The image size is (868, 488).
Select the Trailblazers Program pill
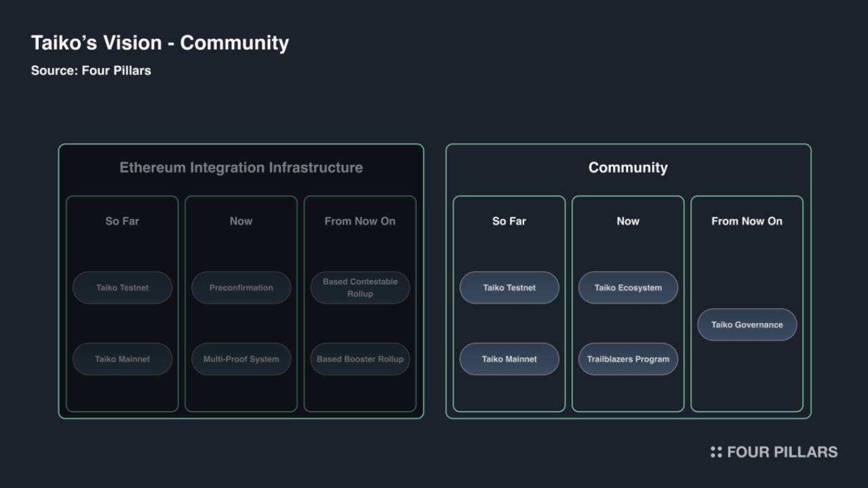(628, 359)
